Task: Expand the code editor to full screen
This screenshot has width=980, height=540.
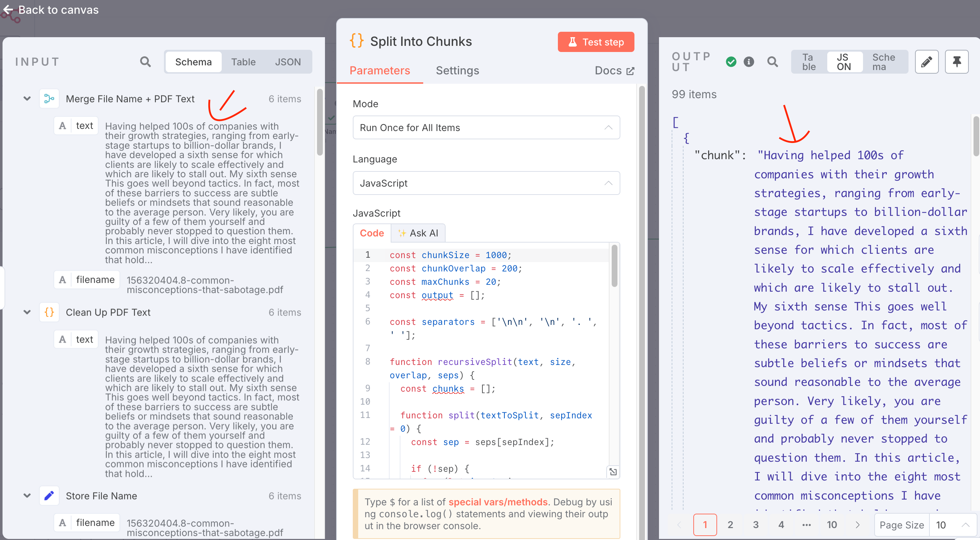Action: coord(613,471)
